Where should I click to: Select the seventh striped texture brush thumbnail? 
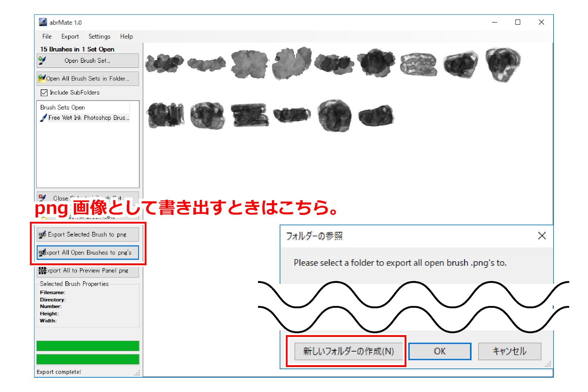tap(419, 64)
